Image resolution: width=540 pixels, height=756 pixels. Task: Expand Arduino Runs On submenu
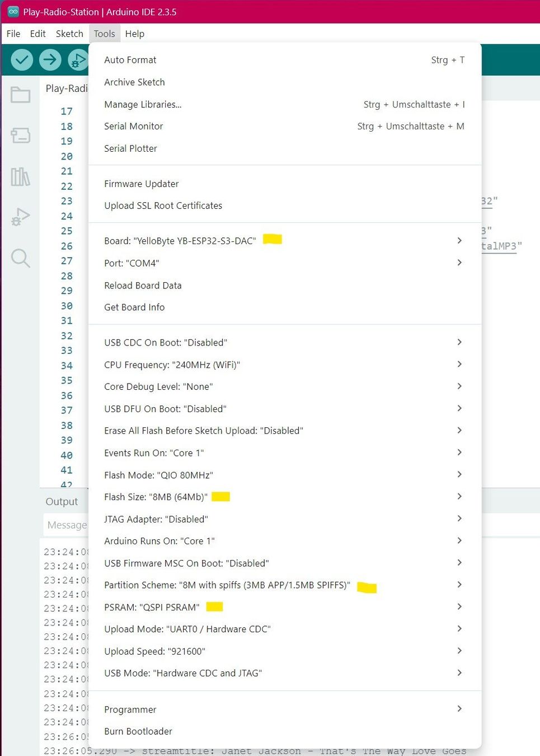(x=285, y=541)
